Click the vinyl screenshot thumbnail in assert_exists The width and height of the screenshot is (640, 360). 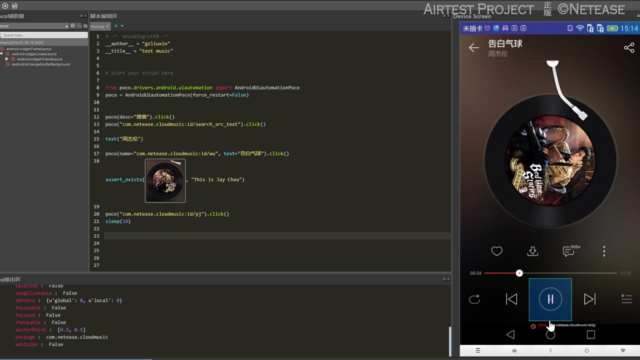165,181
